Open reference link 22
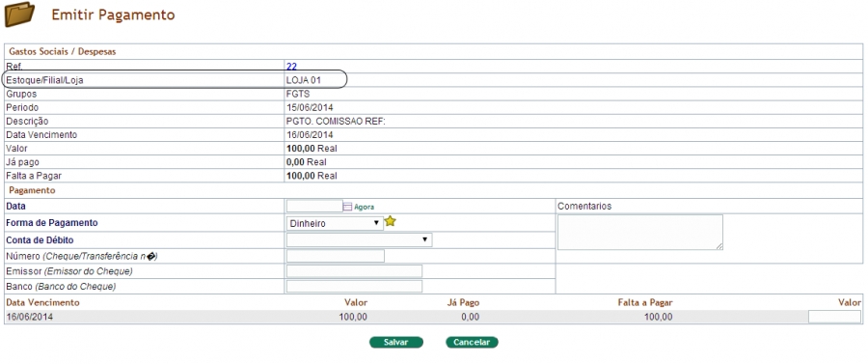868x364 pixels. [x=291, y=67]
